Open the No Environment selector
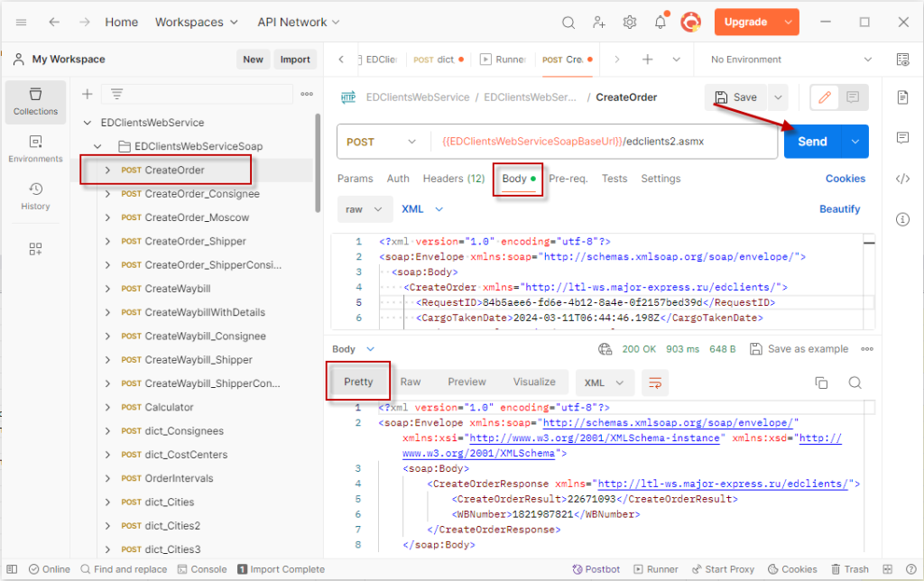Viewport: 924px width, 581px height. coord(790,60)
